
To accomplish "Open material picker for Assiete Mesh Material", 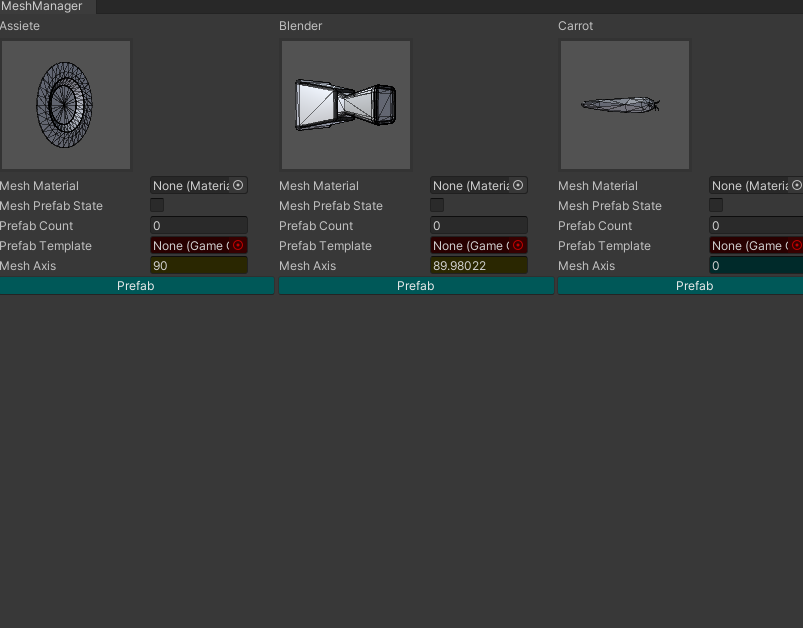I will pos(238,185).
